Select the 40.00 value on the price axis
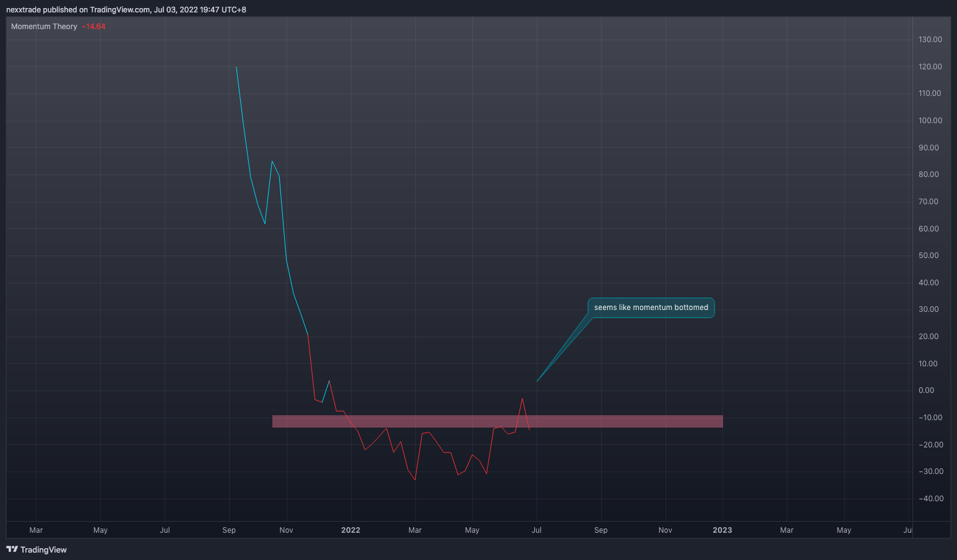 click(929, 283)
